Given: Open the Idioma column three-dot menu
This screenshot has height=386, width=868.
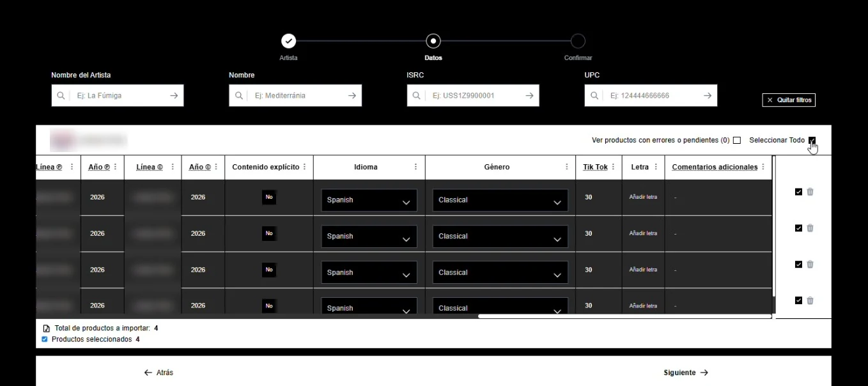Looking at the screenshot, I should [415, 167].
